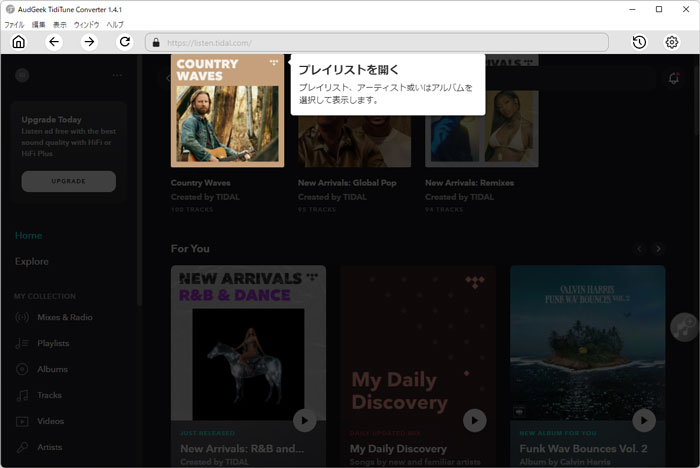
Task: Click the URL address field
Action: pos(377,42)
